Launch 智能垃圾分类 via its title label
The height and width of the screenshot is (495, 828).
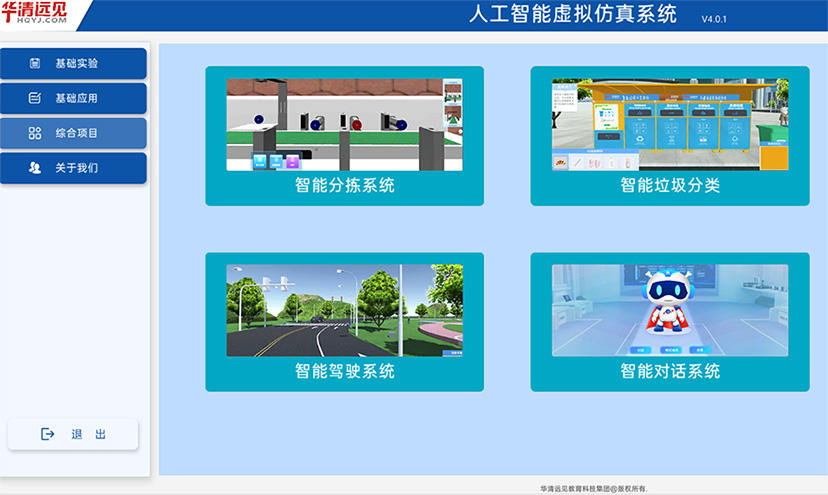pyautogui.click(x=669, y=186)
